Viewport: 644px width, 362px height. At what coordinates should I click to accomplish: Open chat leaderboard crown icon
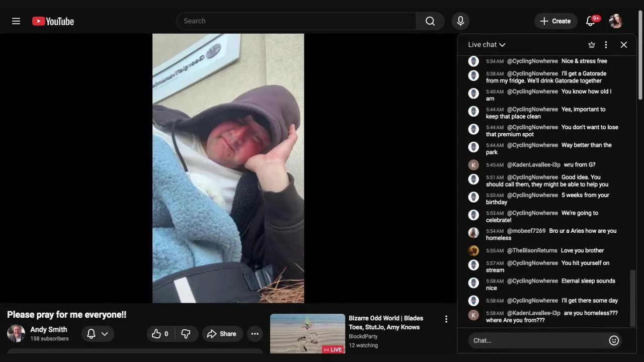click(x=592, y=45)
